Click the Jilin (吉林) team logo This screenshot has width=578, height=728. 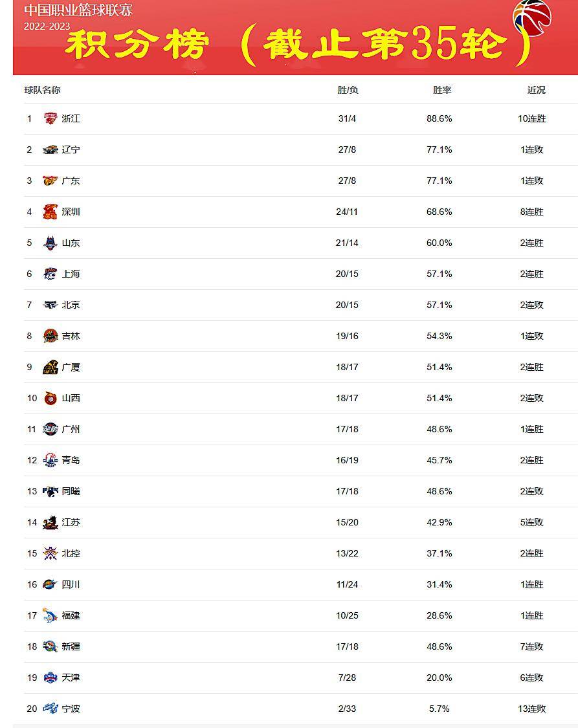(50, 336)
